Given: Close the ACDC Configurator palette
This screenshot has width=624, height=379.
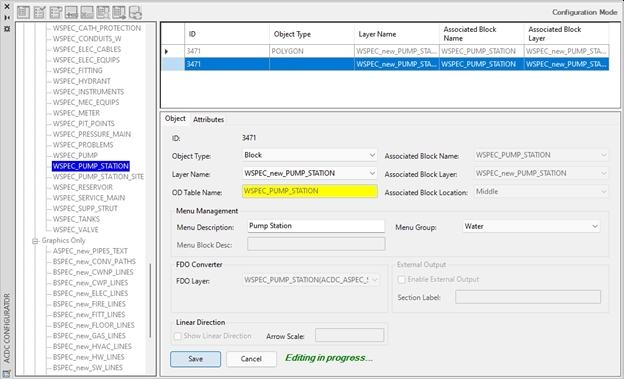Looking at the screenshot, I should point(7,7).
